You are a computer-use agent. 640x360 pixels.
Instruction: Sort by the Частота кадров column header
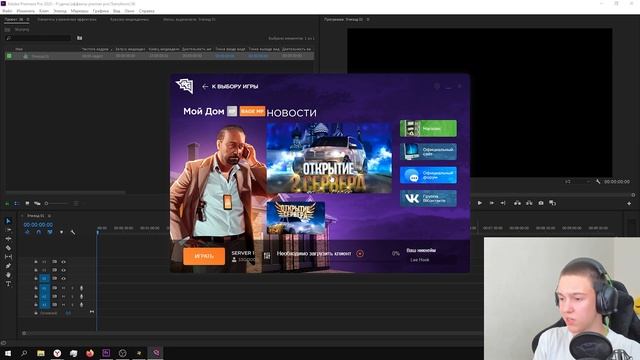tap(96, 49)
